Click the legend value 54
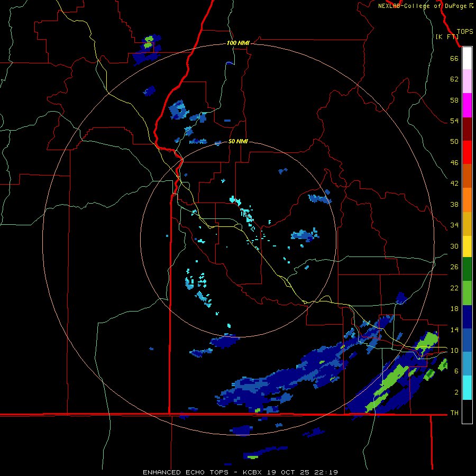This screenshot has height=476, width=476. [x=454, y=121]
